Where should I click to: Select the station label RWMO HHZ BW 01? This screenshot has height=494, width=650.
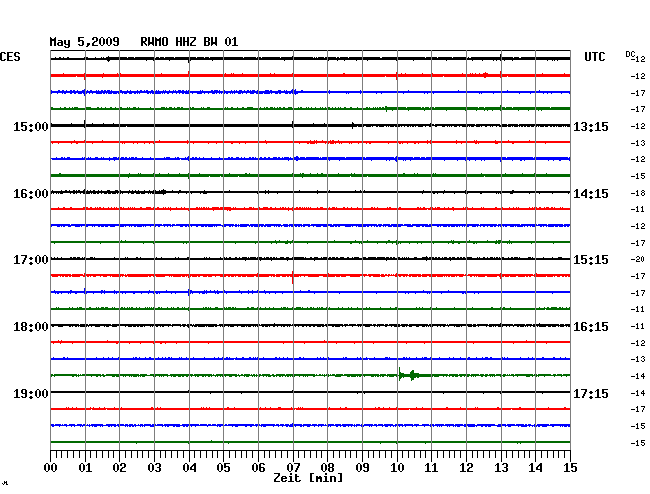click(x=189, y=42)
